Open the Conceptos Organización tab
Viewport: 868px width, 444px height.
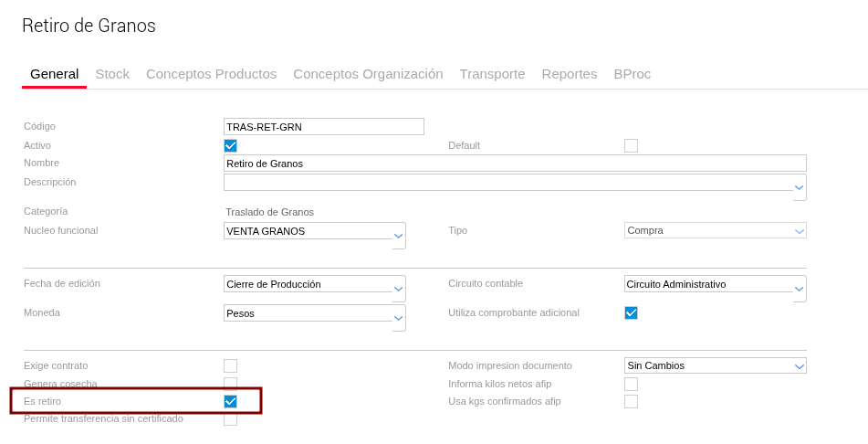click(368, 74)
